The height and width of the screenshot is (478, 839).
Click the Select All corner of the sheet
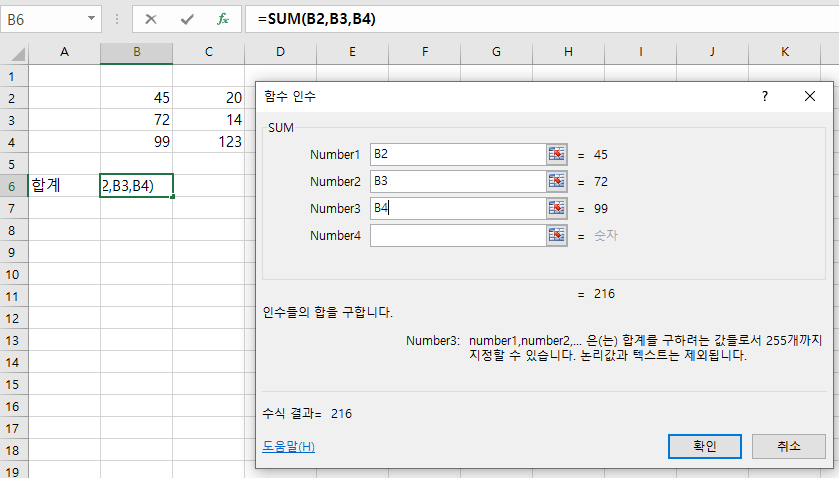[13, 52]
